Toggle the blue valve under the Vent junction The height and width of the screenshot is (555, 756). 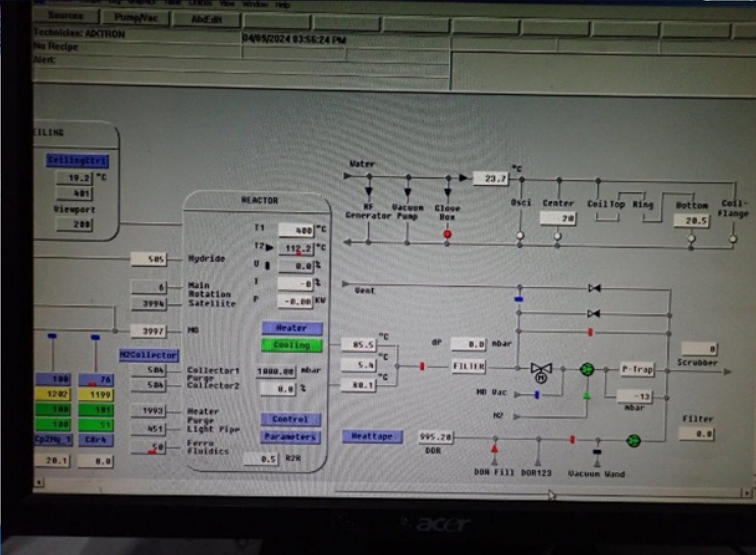(519, 299)
